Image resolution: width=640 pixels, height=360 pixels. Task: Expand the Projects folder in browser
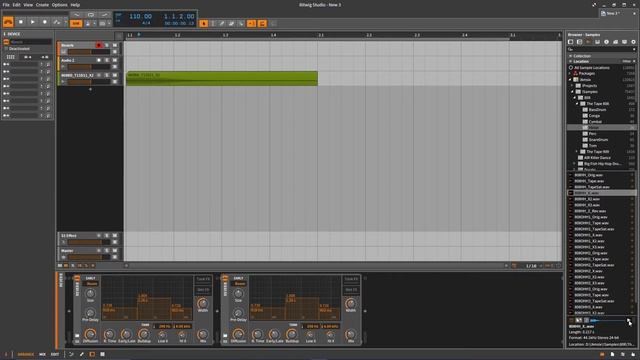coord(572,86)
